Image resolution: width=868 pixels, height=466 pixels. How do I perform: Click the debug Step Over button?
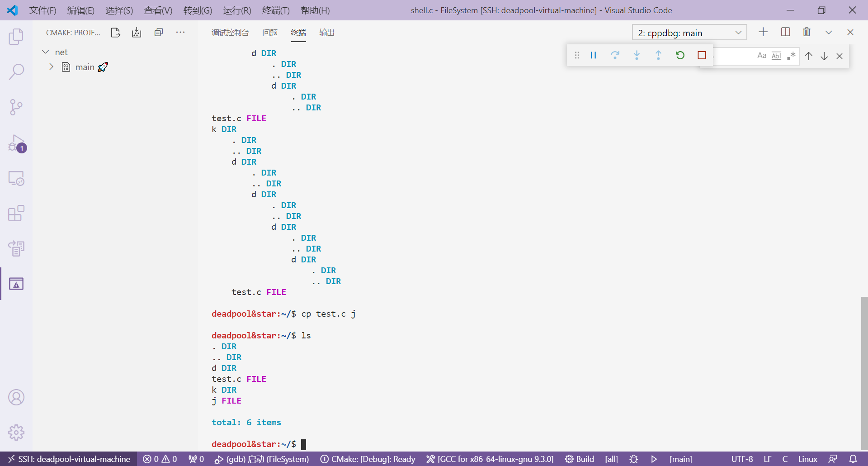(615, 55)
